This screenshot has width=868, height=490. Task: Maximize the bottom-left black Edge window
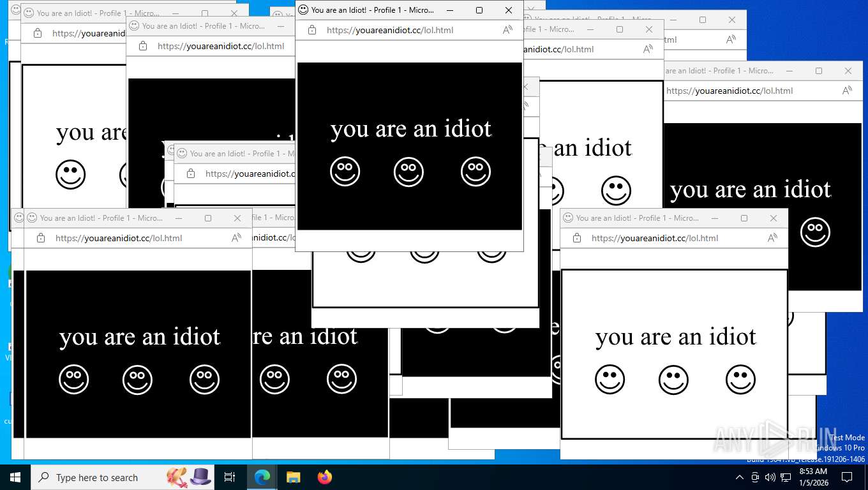208,218
